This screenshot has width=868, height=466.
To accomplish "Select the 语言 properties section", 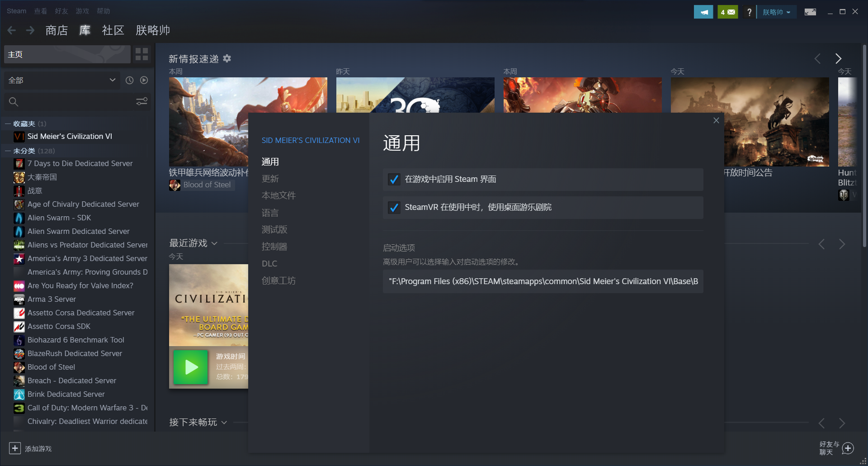I will [270, 213].
